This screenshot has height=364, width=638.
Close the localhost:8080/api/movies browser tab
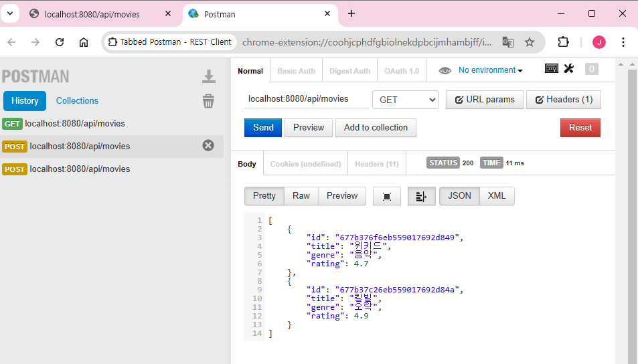click(x=167, y=14)
